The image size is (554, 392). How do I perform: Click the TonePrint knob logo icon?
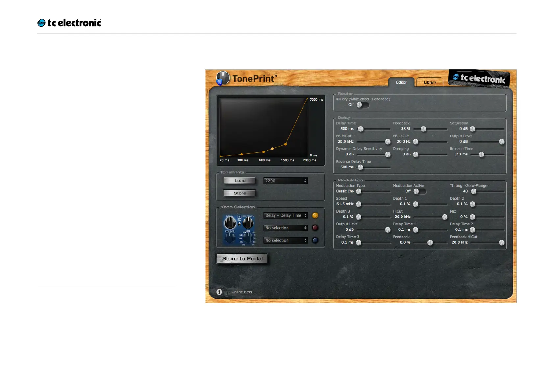pos(223,78)
